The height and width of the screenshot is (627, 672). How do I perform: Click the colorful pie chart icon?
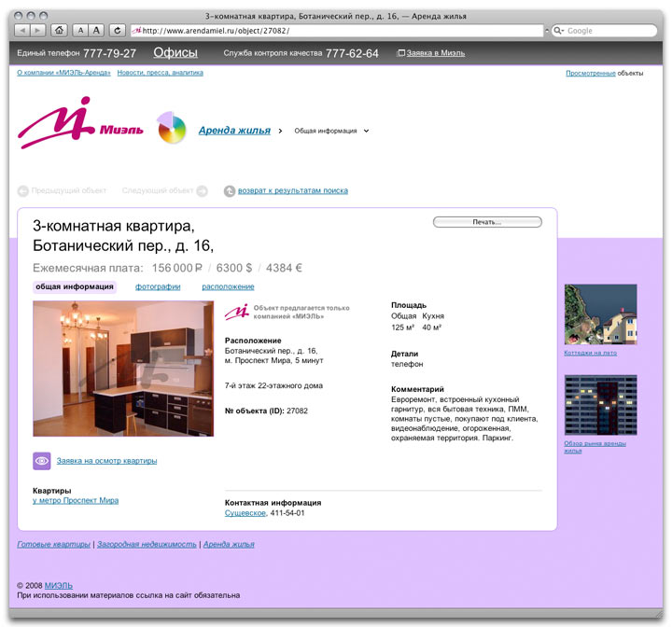click(x=172, y=128)
